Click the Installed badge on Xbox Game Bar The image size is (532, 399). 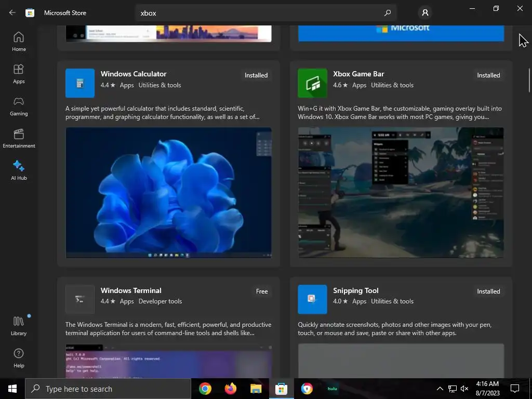[x=488, y=75]
